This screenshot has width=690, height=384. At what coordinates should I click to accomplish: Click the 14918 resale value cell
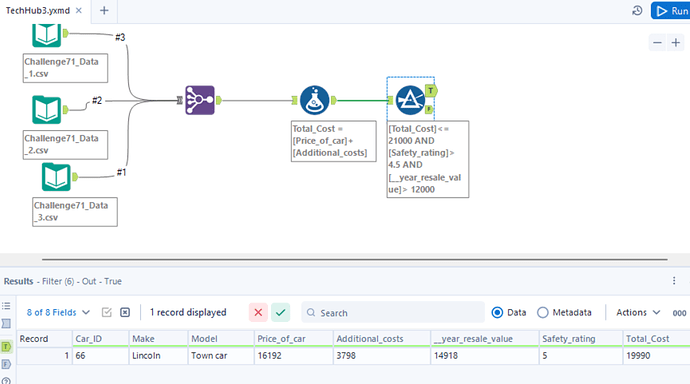(484, 355)
